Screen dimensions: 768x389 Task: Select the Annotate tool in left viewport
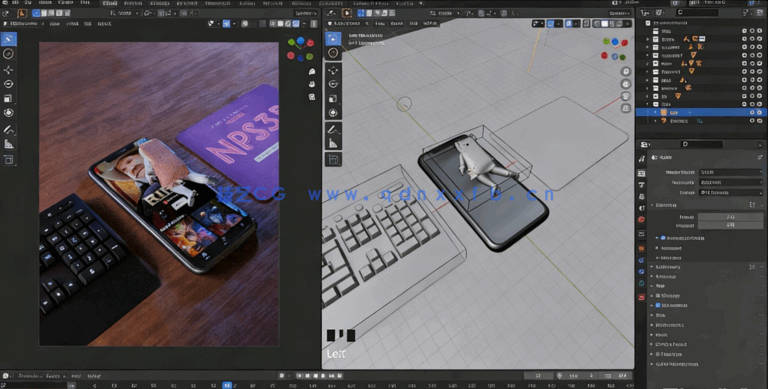coord(9,129)
